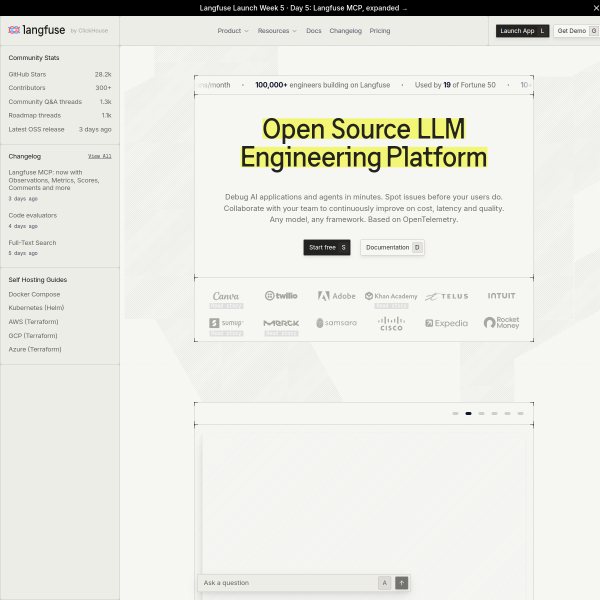Click the 100,000+ engineers ticker text

[323, 85]
